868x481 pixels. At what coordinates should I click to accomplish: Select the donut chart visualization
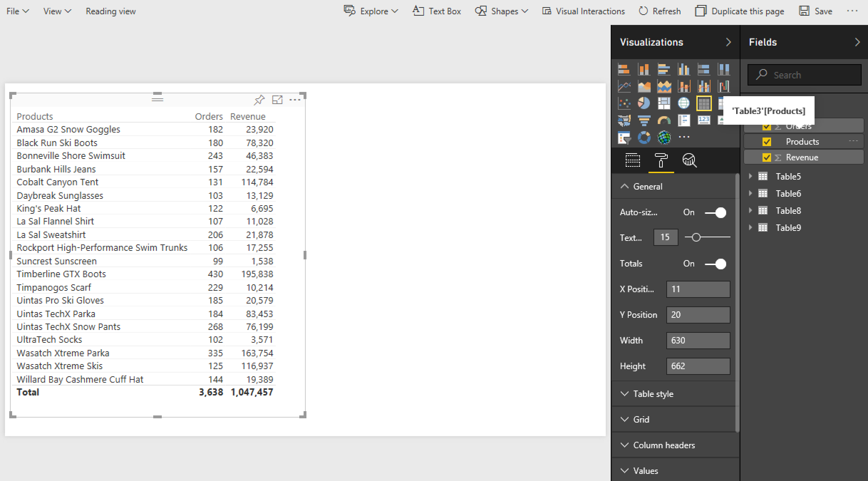click(x=644, y=138)
